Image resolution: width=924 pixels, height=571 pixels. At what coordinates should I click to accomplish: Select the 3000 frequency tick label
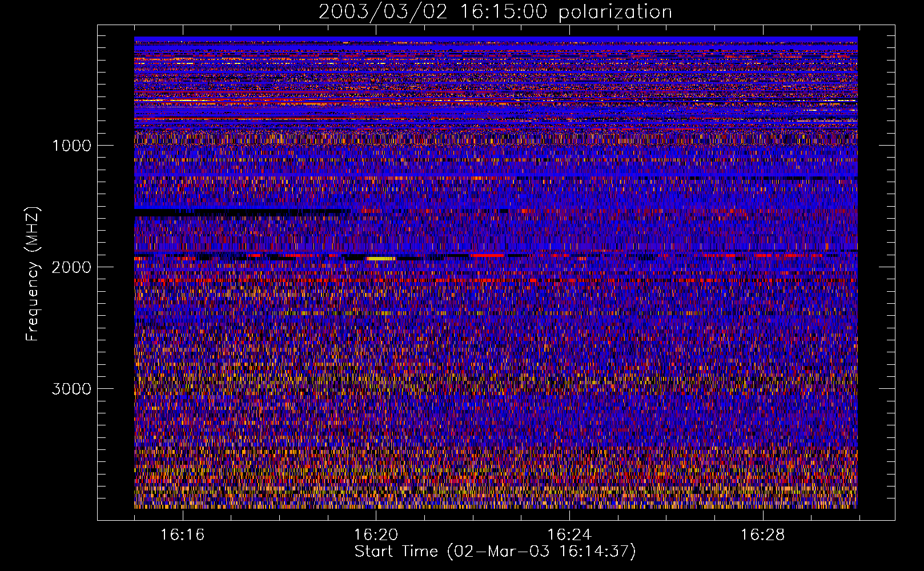pyautogui.click(x=71, y=389)
